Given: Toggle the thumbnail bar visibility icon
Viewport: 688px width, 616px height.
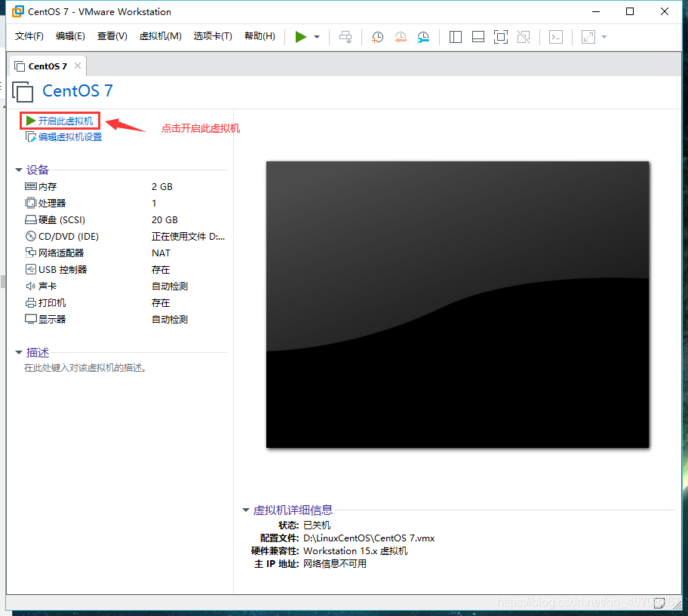Looking at the screenshot, I should coord(478,36).
